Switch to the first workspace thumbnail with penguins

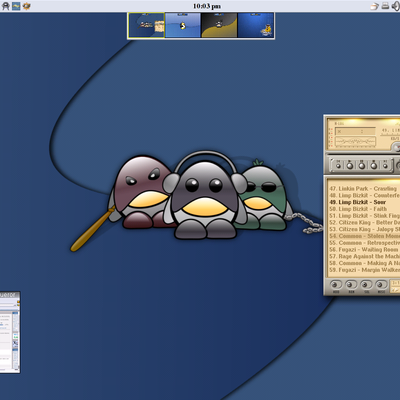(147, 25)
